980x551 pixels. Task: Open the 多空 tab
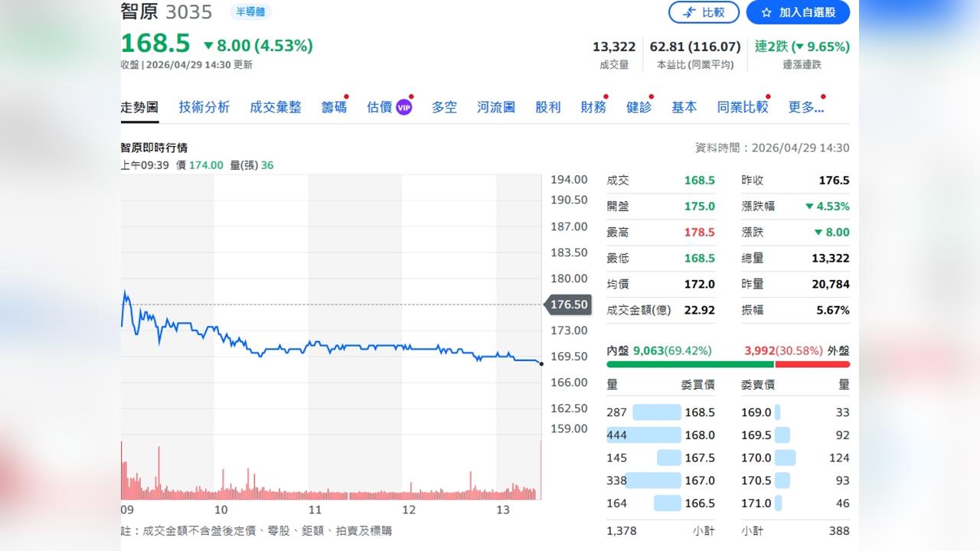(x=444, y=107)
